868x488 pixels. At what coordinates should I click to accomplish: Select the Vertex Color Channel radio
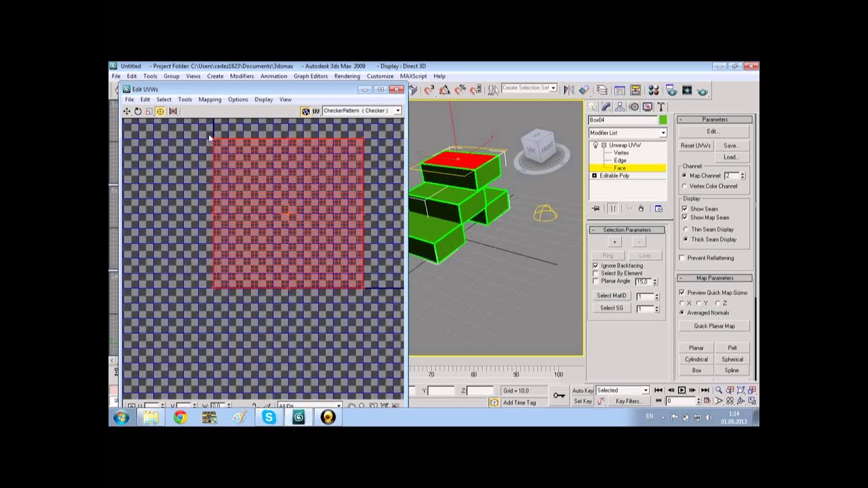tap(684, 186)
